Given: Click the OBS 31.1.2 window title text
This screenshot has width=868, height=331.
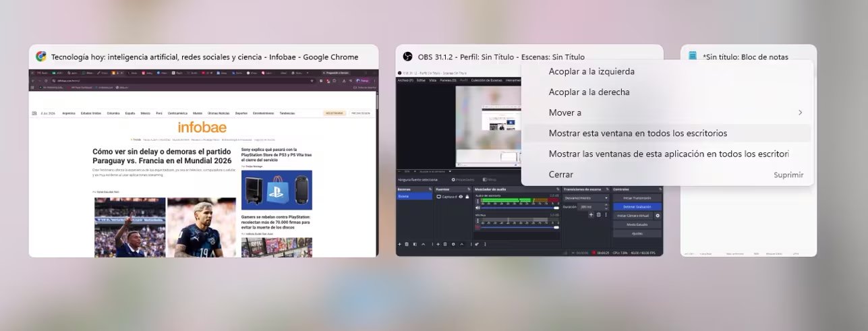Looking at the screenshot, I should pyautogui.click(x=501, y=57).
